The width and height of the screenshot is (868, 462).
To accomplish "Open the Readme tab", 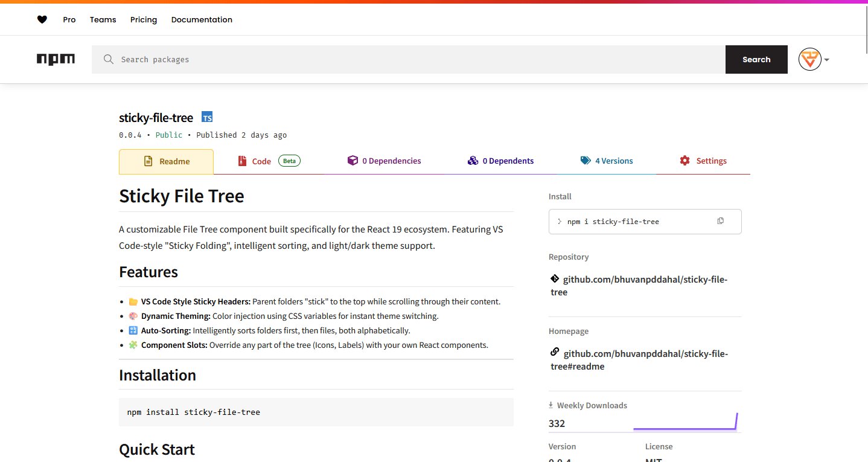I will tap(166, 161).
